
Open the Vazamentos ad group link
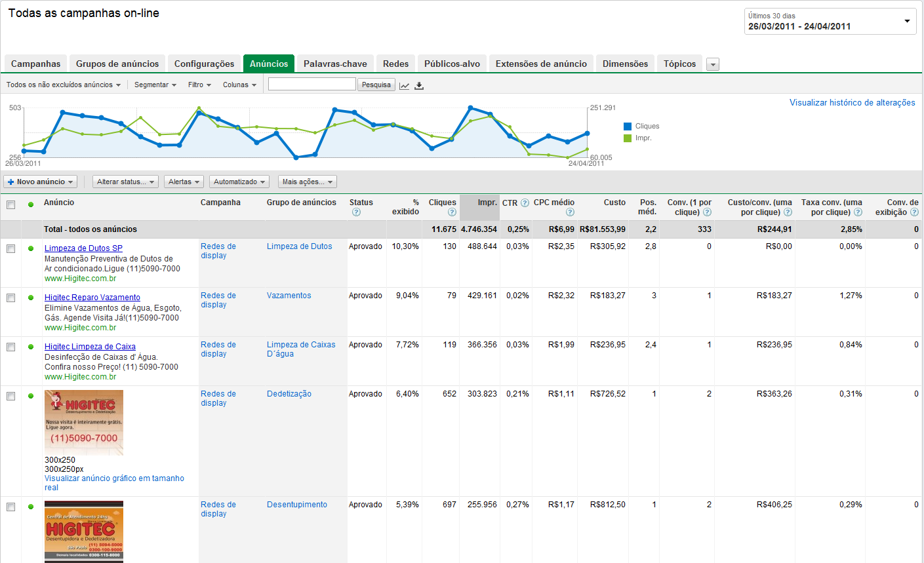click(289, 296)
